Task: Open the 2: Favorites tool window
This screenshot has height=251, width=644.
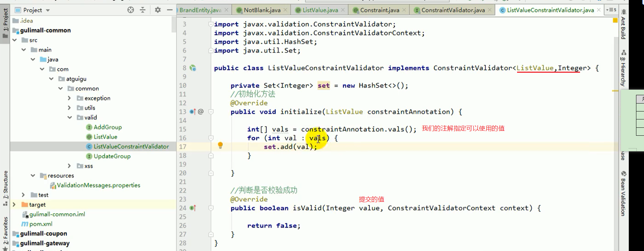Action: click(x=5, y=233)
